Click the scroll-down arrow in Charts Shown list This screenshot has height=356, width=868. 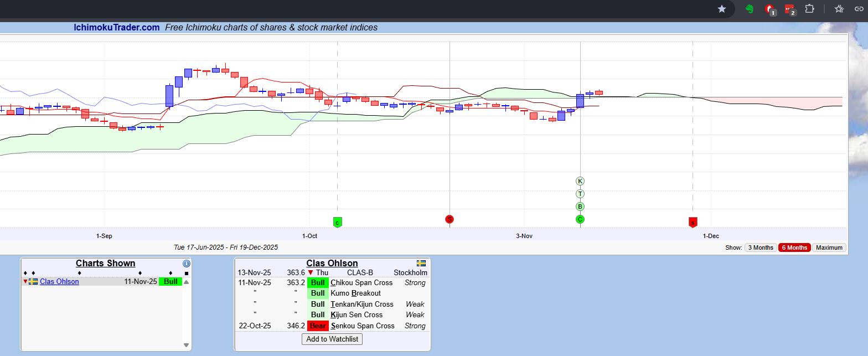(187, 345)
